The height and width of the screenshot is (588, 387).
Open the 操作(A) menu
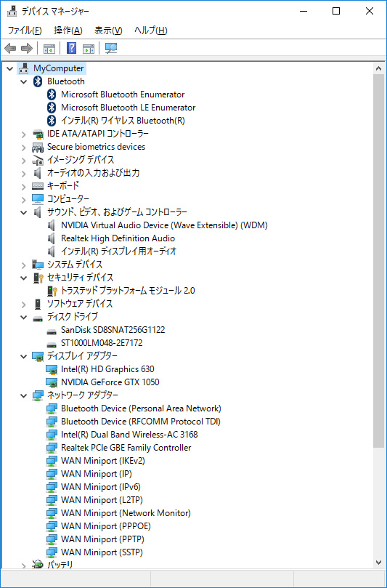pos(68,31)
